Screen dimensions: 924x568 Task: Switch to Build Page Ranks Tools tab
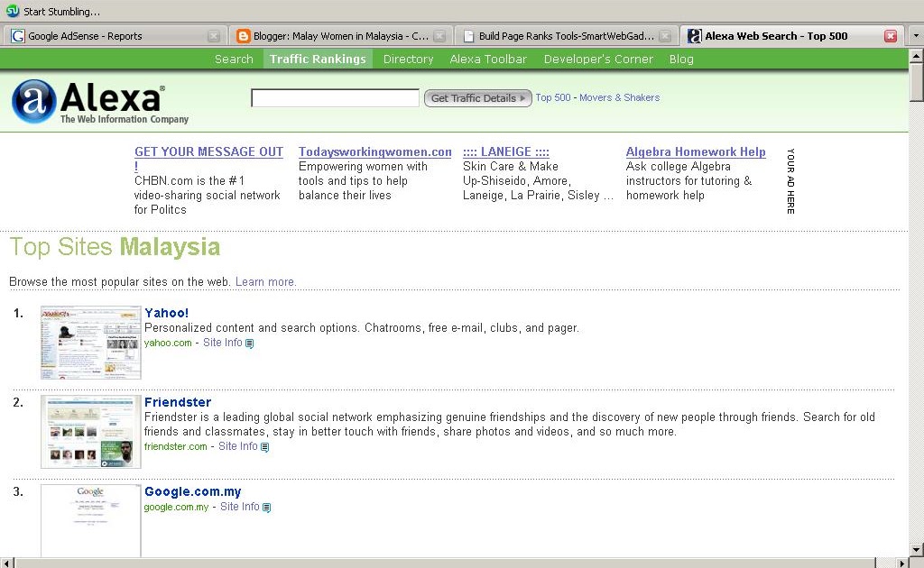pyautogui.click(x=567, y=36)
